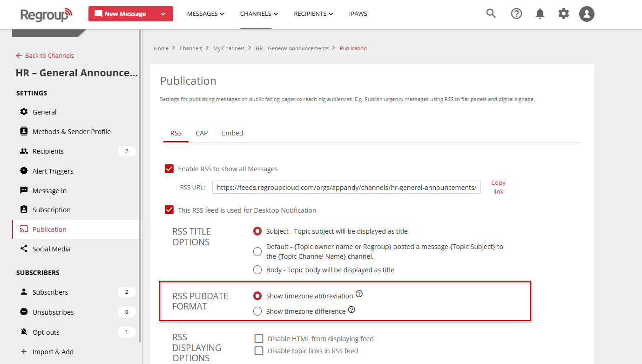642x364 pixels.
Task: Open the help question mark icon in header
Action: click(x=516, y=13)
